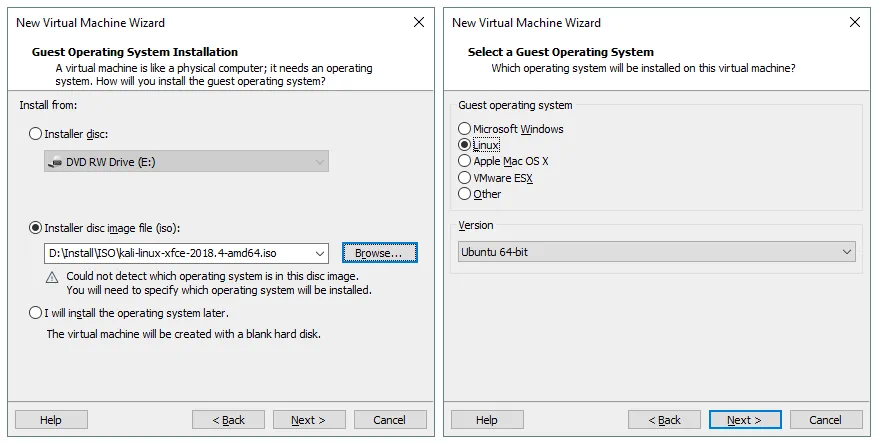
Task: Cancel the Select a Guest Operating System dialog
Action: (825, 420)
